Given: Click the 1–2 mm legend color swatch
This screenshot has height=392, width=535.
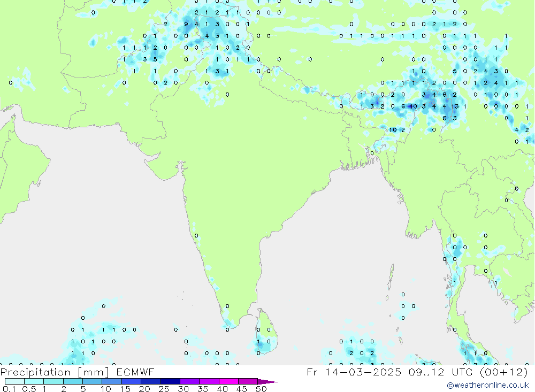Looking at the screenshot, I should 53,381.
